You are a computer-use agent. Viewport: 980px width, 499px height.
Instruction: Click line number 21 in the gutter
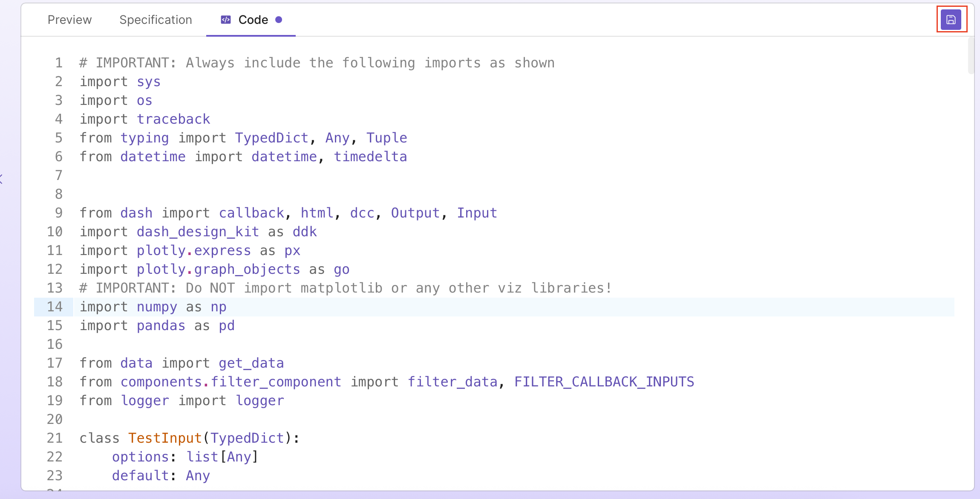[x=55, y=438]
